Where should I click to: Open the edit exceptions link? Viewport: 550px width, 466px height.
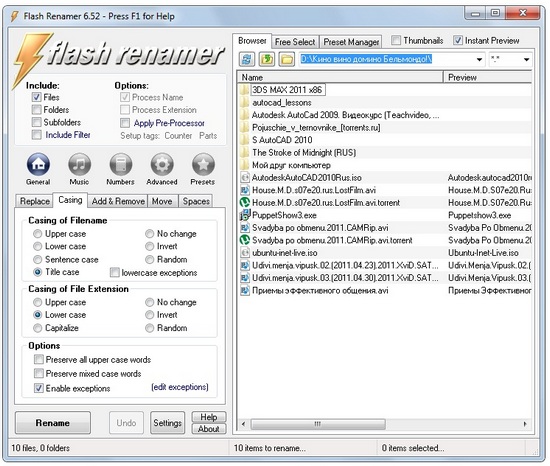(x=180, y=387)
